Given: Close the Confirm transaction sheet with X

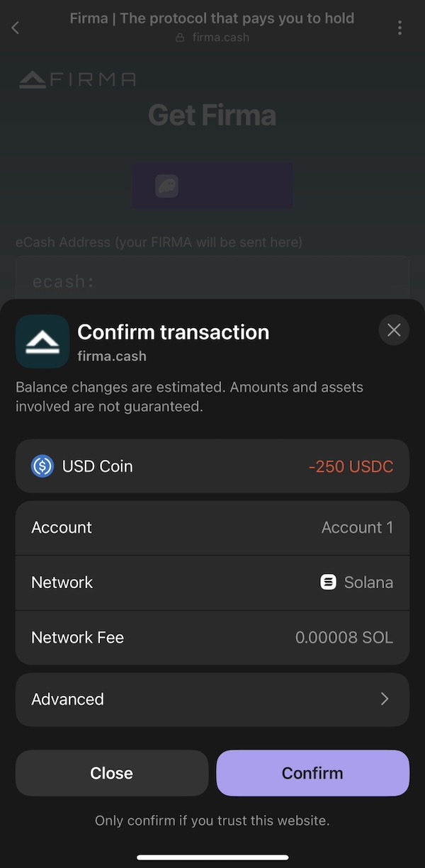Looking at the screenshot, I should click(x=394, y=330).
